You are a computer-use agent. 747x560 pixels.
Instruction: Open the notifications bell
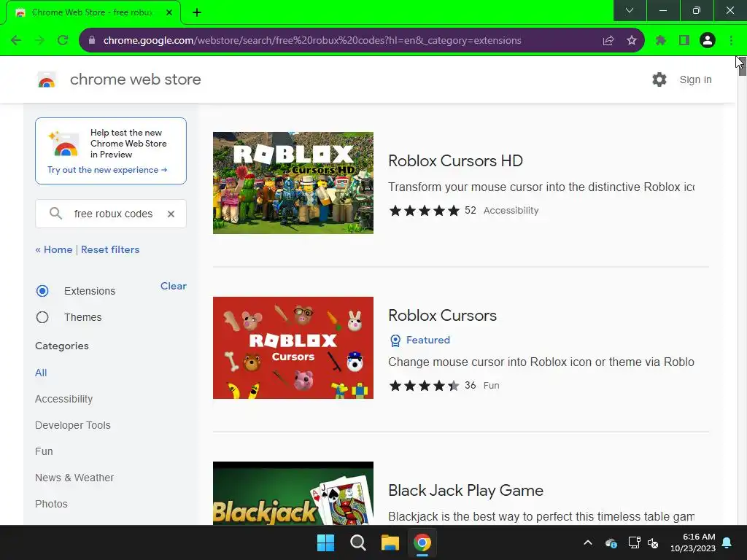[727, 542]
